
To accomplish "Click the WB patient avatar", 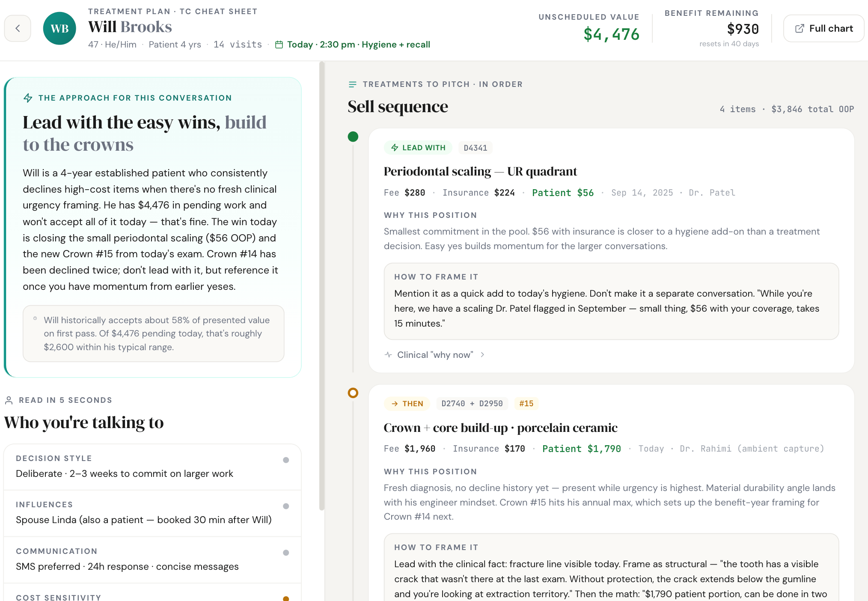I will coord(59,28).
